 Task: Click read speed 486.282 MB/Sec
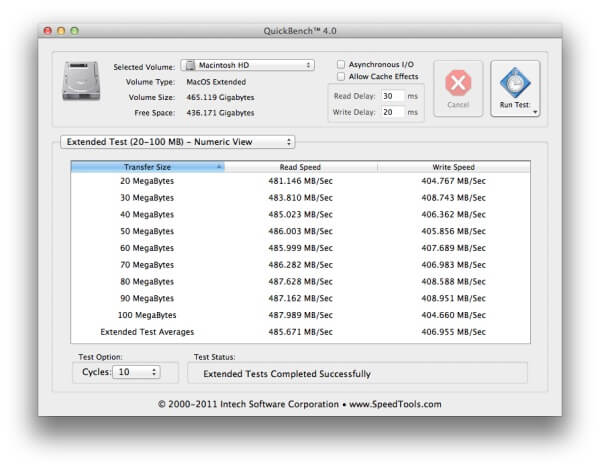[x=300, y=265]
